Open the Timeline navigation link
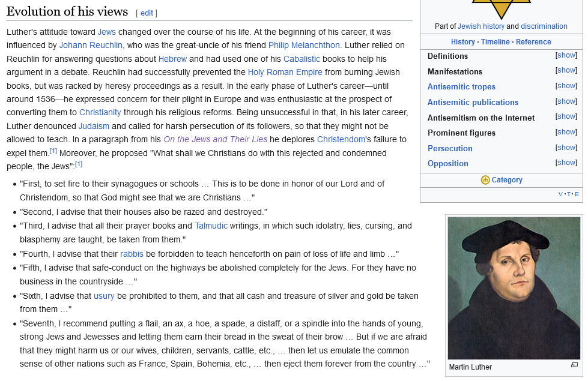This screenshot has width=588, height=381. click(x=495, y=42)
